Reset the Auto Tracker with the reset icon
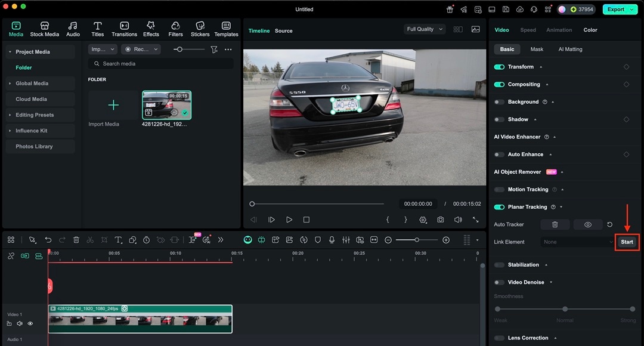The image size is (644, 346). (609, 224)
